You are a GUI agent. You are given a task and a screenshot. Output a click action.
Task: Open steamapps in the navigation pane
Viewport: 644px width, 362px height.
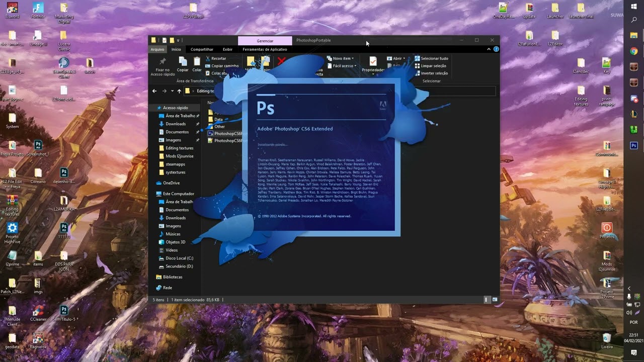175,164
